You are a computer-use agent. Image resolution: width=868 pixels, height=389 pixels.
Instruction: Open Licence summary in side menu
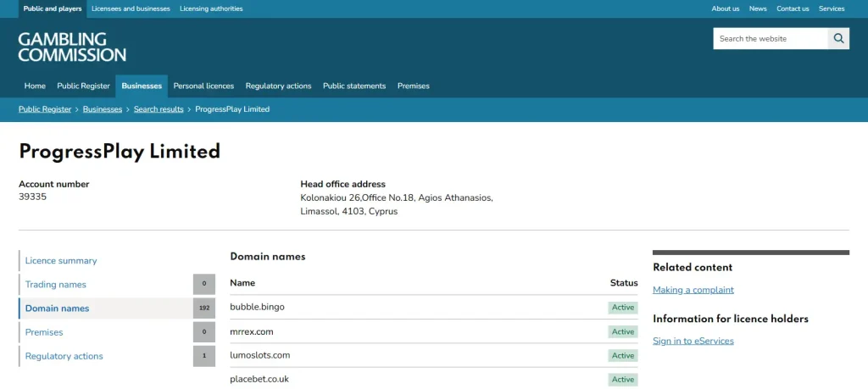61,261
